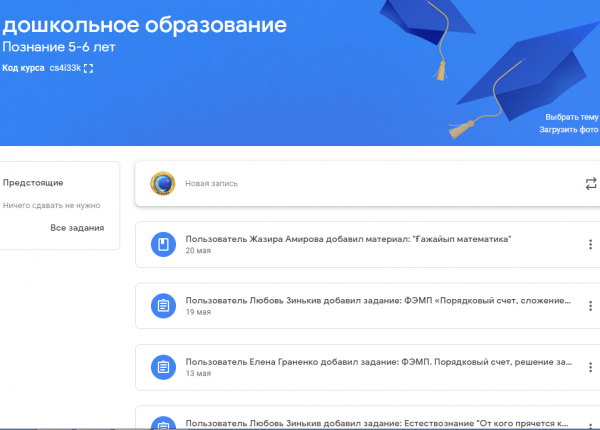Open the Ғажайып математика material post
The image size is (600, 430).
pos(348,239)
